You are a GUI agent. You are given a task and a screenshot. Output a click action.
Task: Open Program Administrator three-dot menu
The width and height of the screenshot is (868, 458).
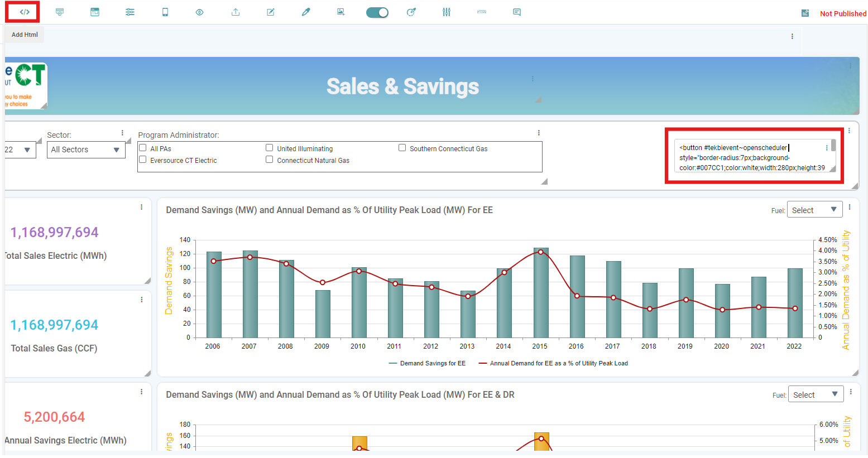click(539, 133)
